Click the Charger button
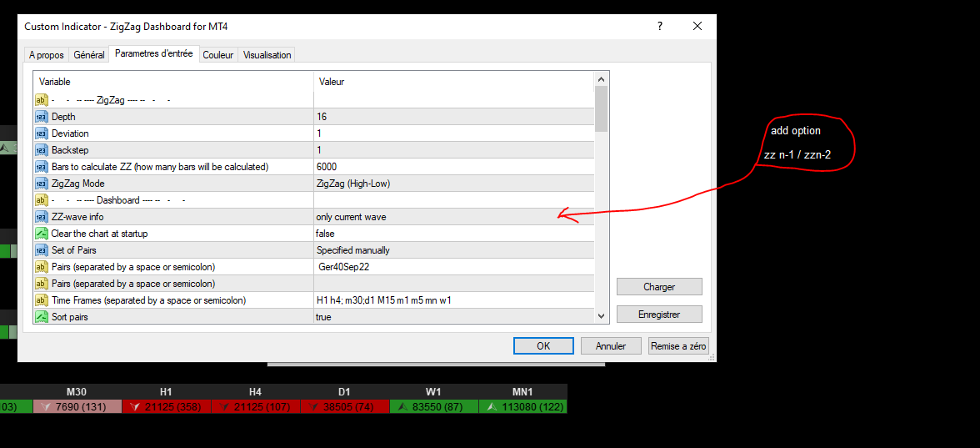 coord(659,287)
